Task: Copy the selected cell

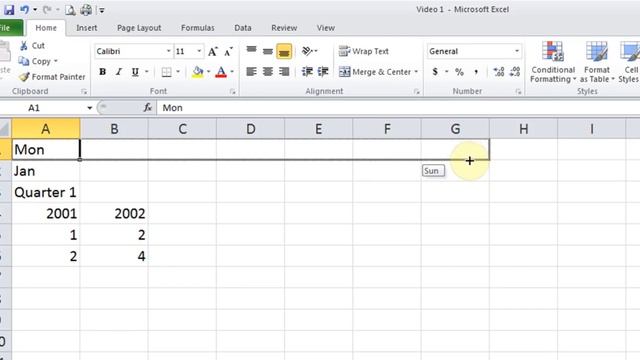Action: (34, 61)
